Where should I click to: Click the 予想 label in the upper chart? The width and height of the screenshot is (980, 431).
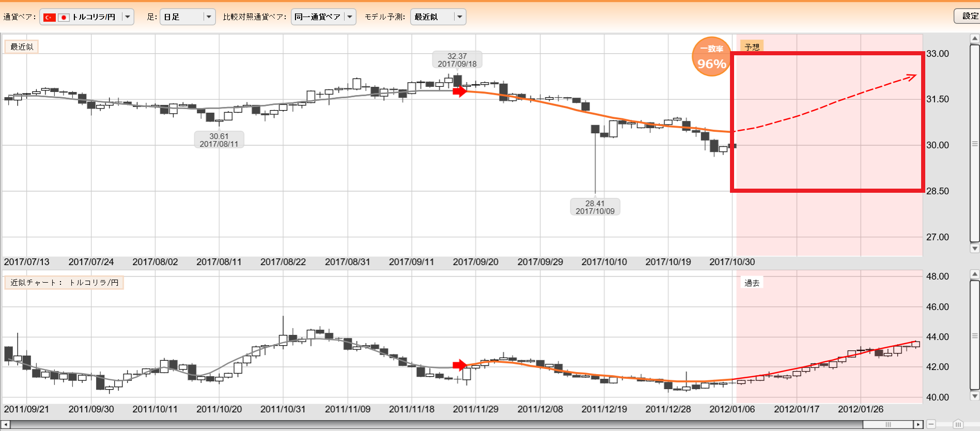752,47
